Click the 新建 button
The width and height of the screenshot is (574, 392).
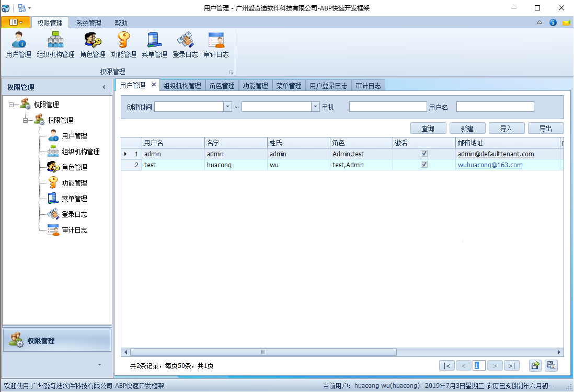467,129
